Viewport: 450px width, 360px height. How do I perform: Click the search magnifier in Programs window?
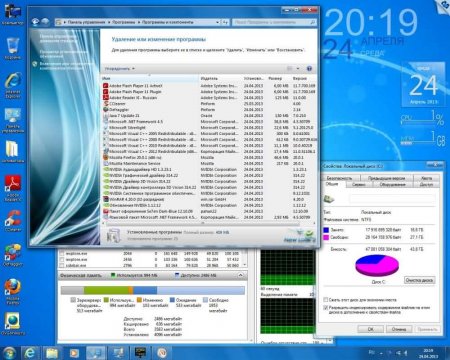[312, 22]
